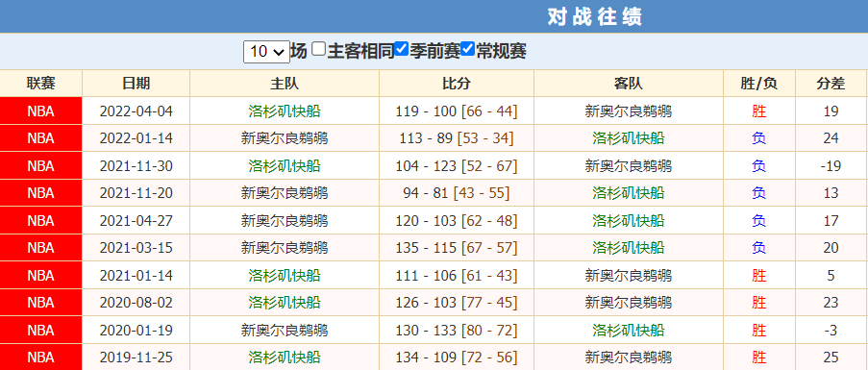Open home team 洛杉矶快船 in 2019-11-25 row
Viewport: 868px width, 370px height.
(x=285, y=358)
